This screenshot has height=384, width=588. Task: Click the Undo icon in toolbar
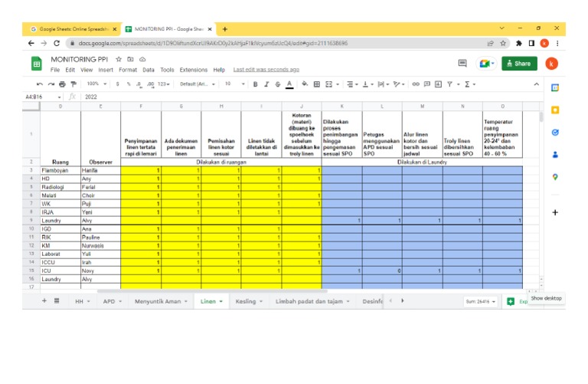[40, 84]
